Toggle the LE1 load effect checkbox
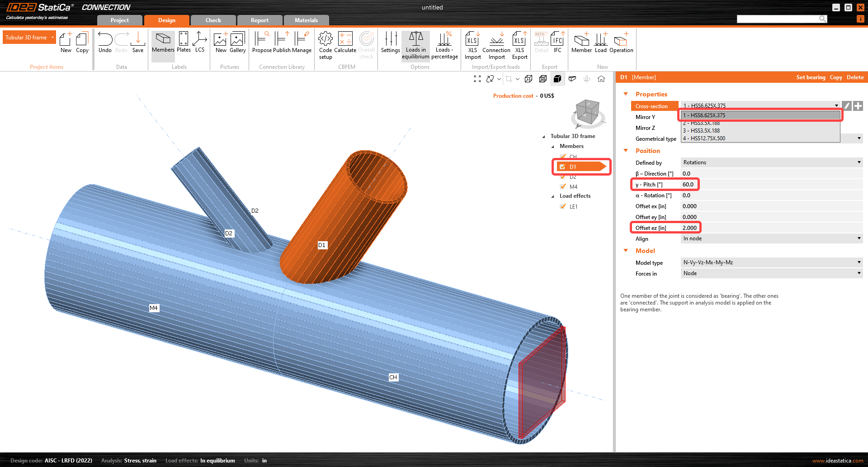The width and height of the screenshot is (868, 467). 563,206
